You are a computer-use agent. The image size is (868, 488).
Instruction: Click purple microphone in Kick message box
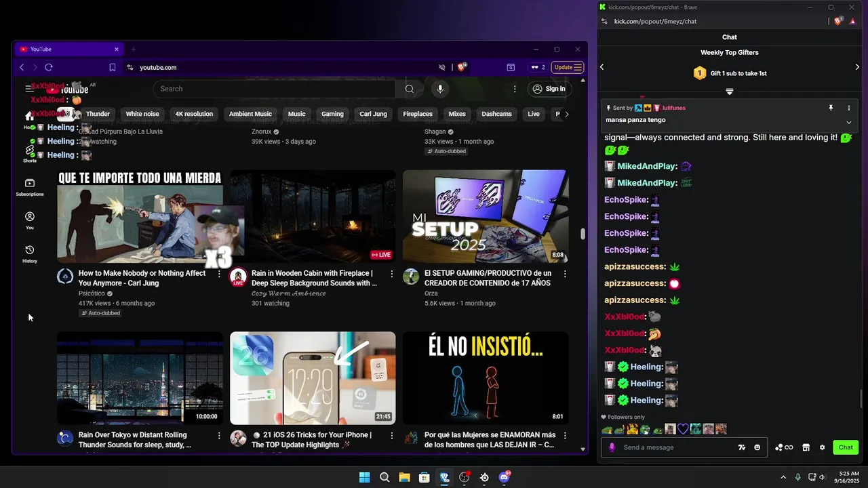612,447
